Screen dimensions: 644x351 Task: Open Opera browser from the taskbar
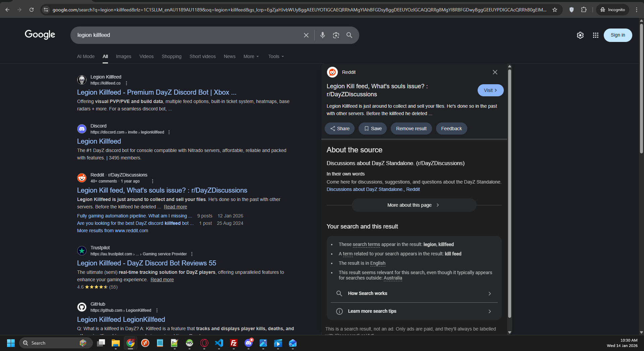[x=204, y=343]
